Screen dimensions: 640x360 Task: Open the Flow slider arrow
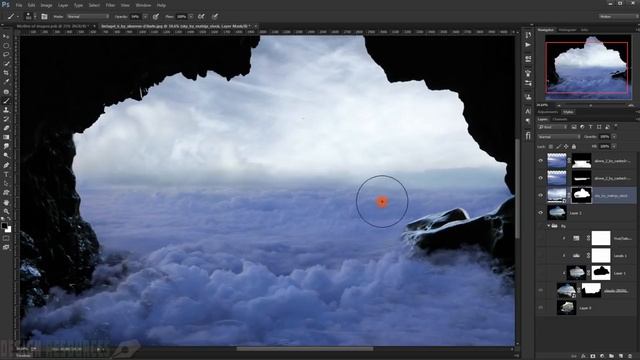[x=191, y=16]
